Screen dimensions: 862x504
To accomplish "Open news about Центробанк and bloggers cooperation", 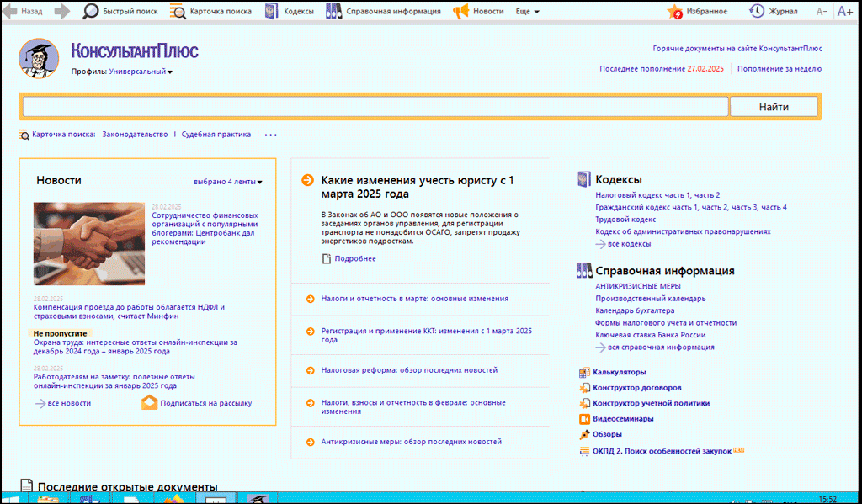I will [205, 229].
